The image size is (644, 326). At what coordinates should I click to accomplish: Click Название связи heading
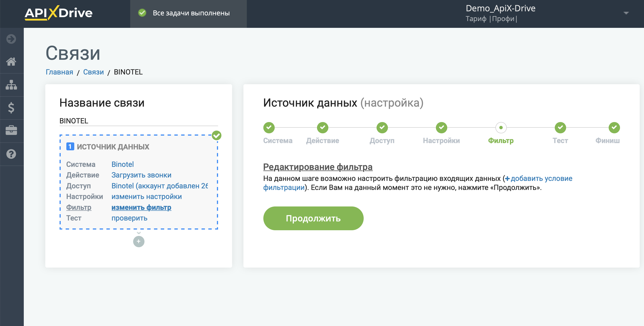point(102,103)
